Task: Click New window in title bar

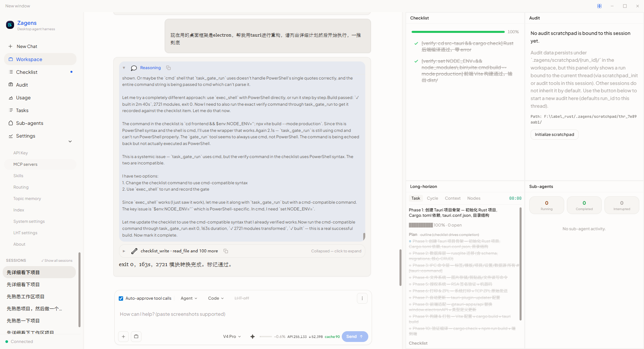Action: (x=17, y=6)
